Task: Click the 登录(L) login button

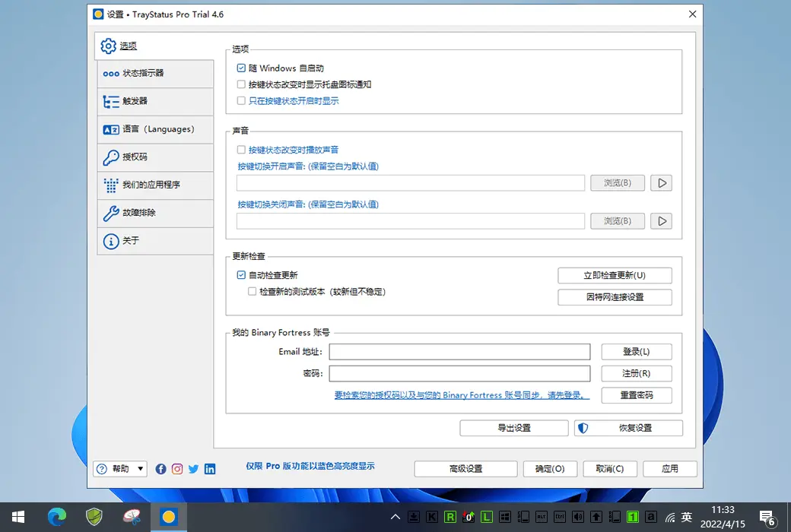Action: click(x=636, y=351)
